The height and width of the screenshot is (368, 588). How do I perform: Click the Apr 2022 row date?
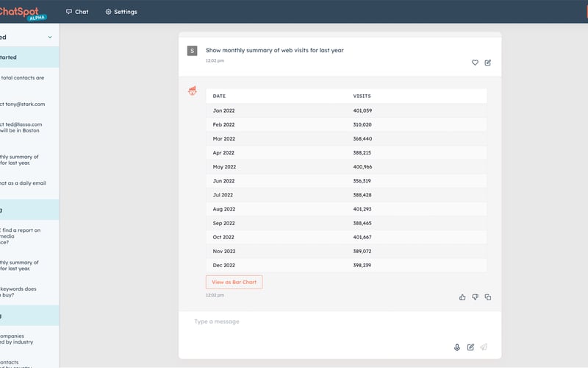click(223, 153)
